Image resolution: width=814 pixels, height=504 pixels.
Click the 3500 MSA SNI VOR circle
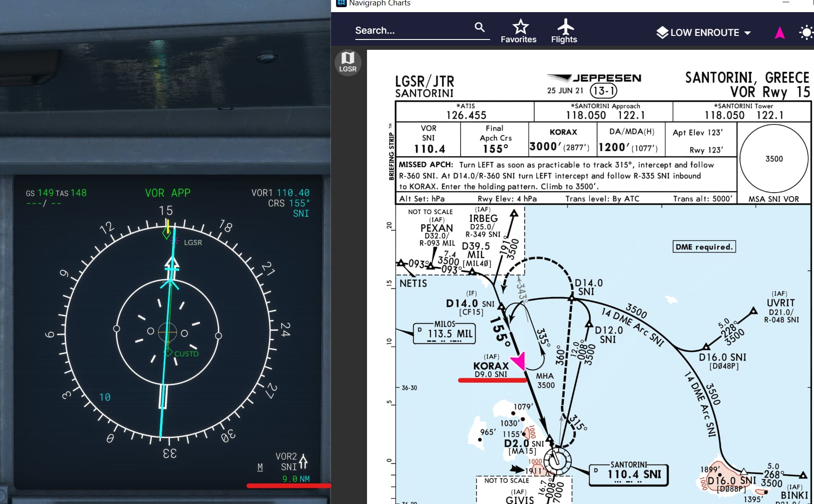click(774, 159)
